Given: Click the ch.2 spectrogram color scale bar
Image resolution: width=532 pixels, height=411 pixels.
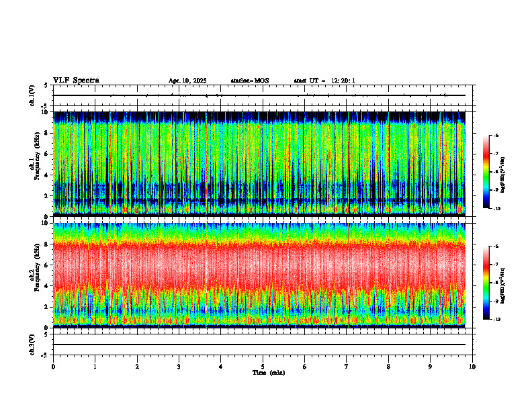Looking at the screenshot, I should 486,283.
